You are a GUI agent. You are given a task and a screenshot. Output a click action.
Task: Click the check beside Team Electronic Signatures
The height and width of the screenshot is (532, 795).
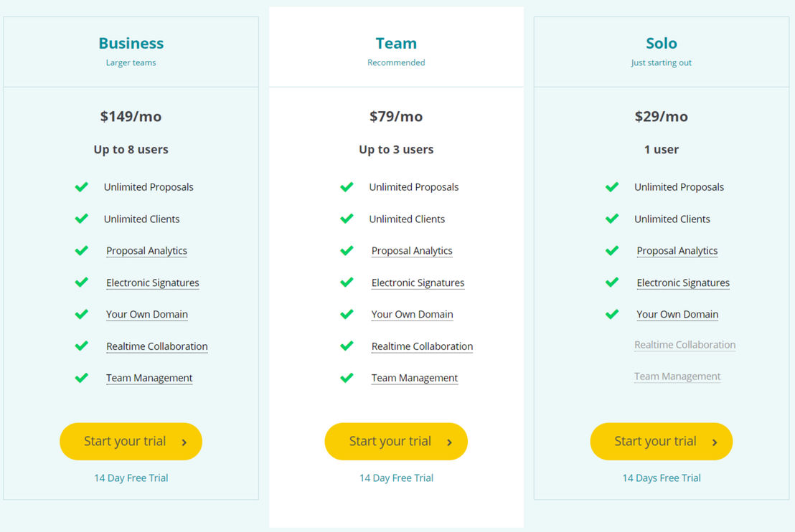[x=347, y=282]
